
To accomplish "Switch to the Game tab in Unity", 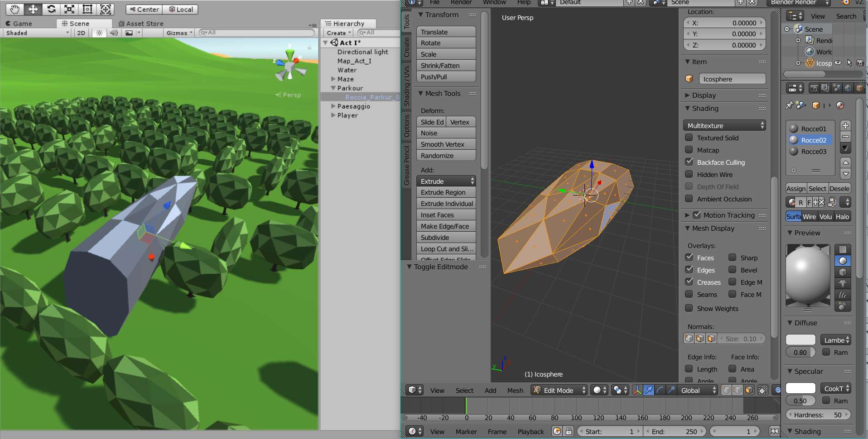I will click(x=19, y=24).
